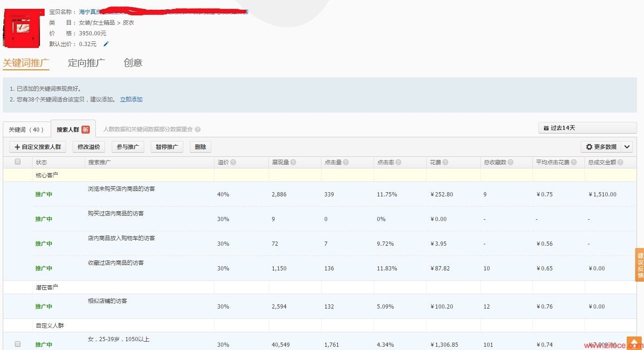Image resolution: width=644 pixels, height=350 pixels.
Task: Switch to the 关键词 (40) tab
Action: tap(27, 129)
